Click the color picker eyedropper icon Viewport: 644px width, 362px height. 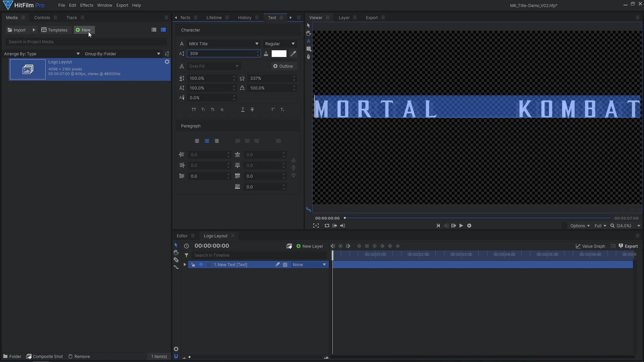pyautogui.click(x=293, y=54)
